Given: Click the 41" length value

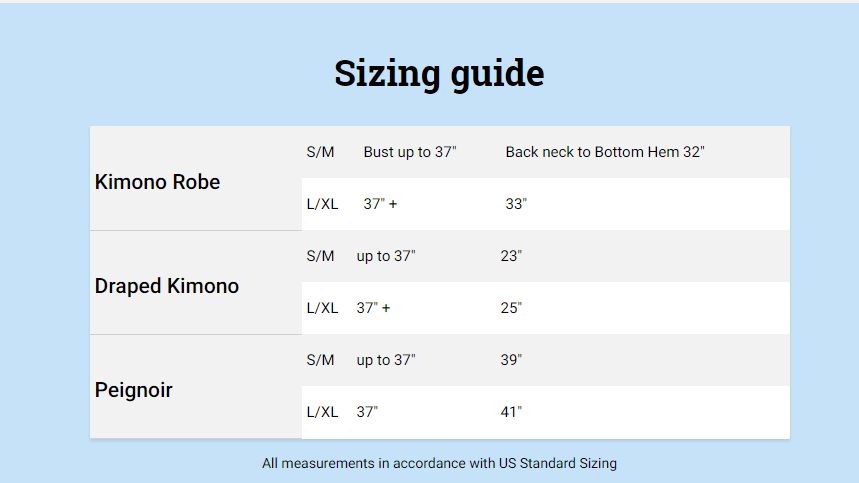Looking at the screenshot, I should tap(511, 412).
